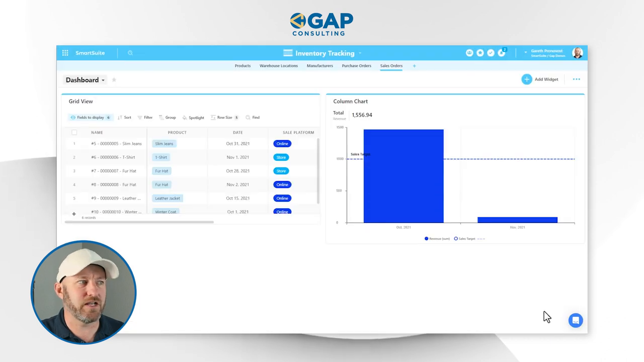
Task: Toggle the select-all checkbox in grid header
Action: 74,133
